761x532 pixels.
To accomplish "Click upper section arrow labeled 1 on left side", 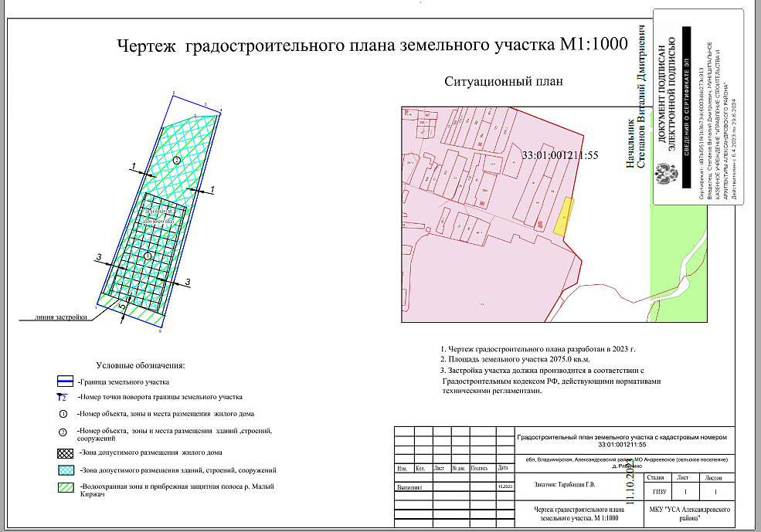I will tap(141, 169).
